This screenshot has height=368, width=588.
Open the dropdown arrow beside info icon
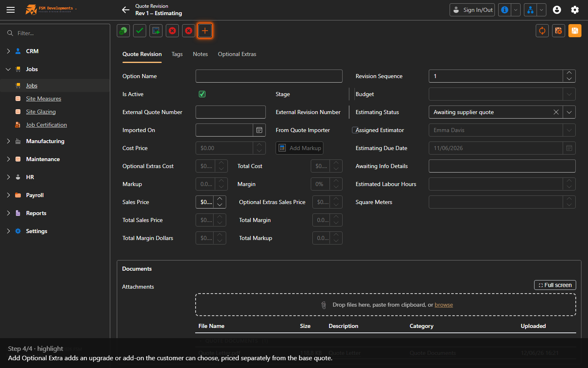[x=516, y=10]
